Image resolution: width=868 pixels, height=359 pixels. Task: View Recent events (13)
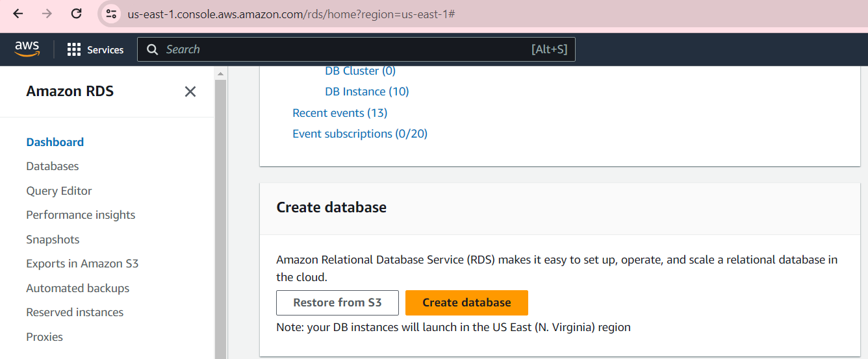(340, 113)
